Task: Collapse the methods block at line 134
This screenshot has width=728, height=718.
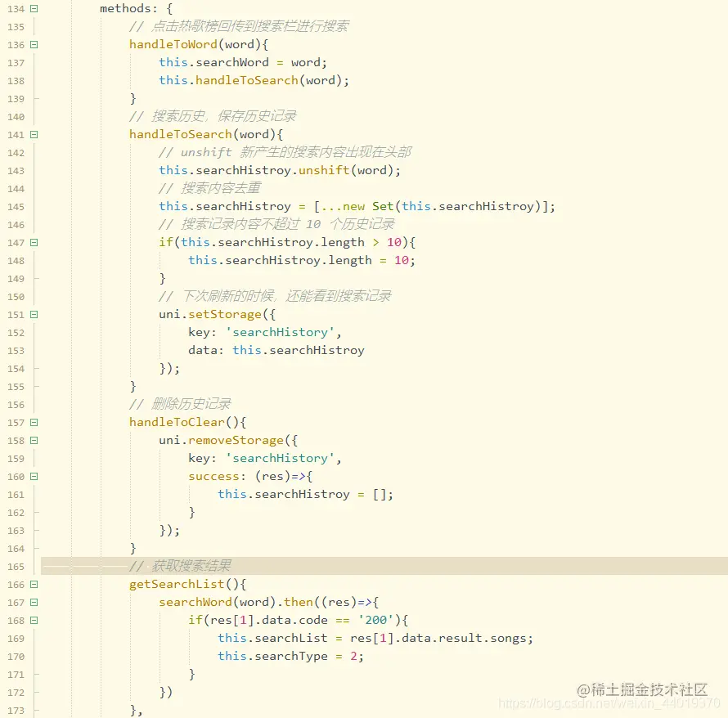Action: 34,9
